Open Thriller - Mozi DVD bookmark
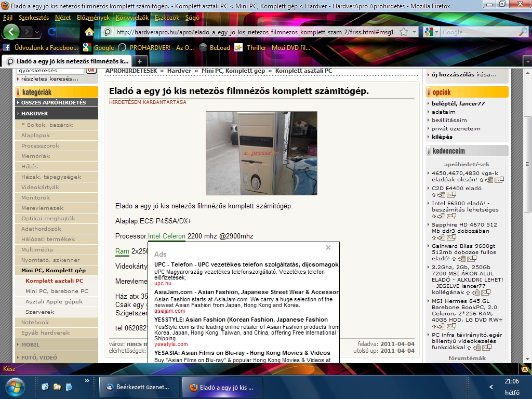This screenshot has height=399, width=532. coord(273,48)
